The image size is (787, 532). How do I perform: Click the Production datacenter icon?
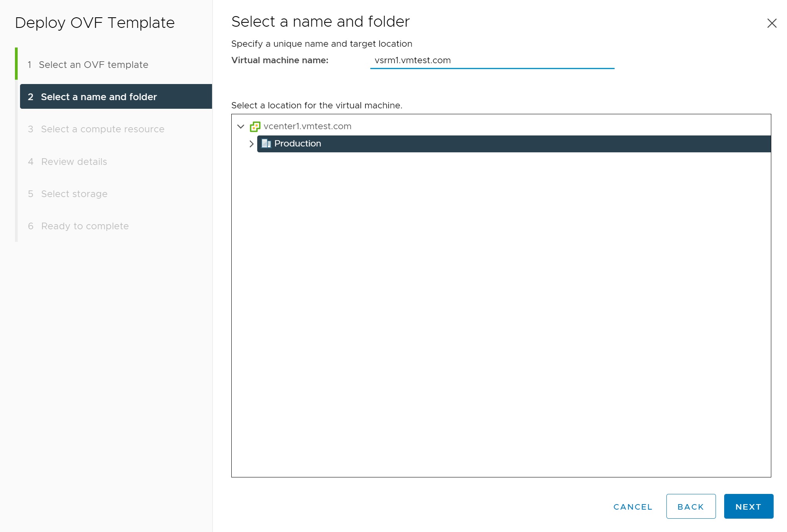[266, 144]
